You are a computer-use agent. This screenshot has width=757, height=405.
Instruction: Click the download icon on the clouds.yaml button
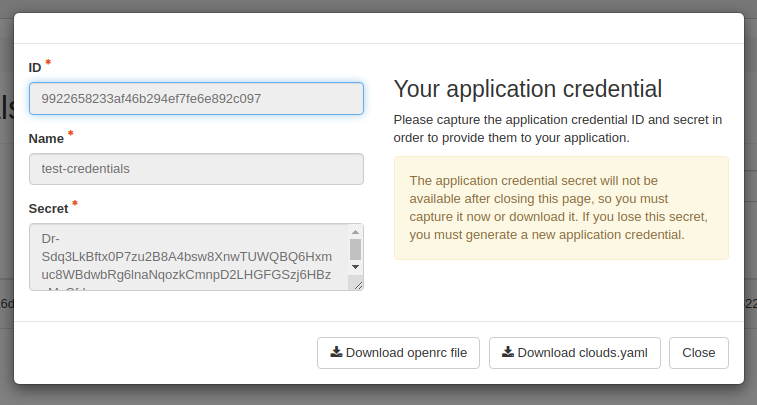(508, 352)
